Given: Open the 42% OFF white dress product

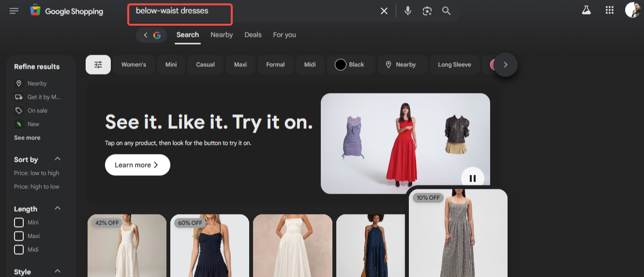Looking at the screenshot, I should click(x=127, y=246).
